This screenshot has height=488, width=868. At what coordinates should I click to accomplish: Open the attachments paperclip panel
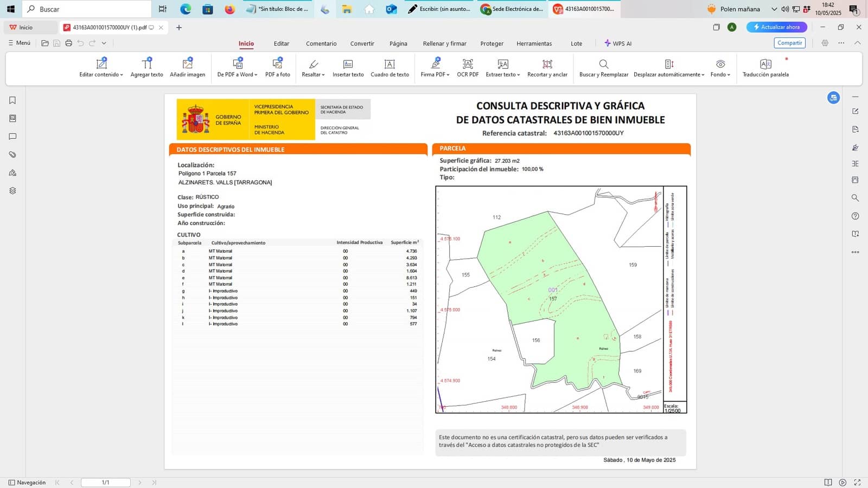click(x=12, y=155)
